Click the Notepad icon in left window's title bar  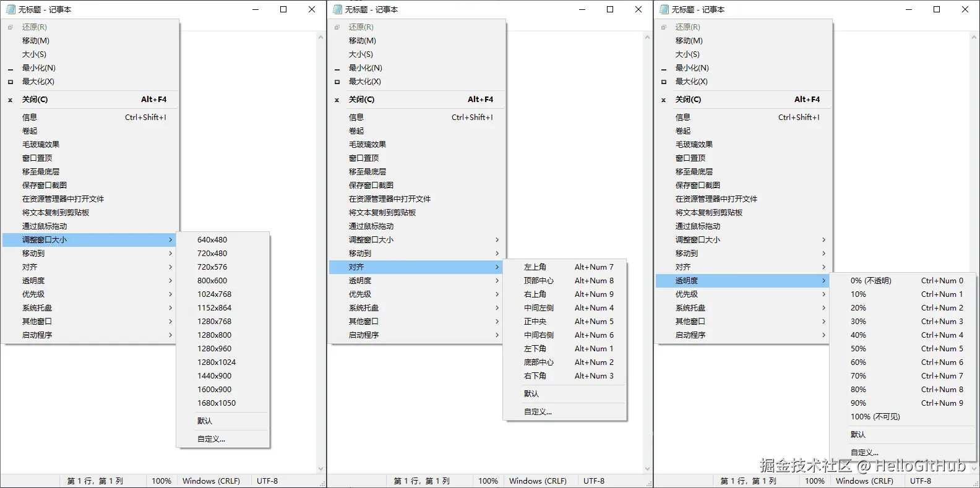(11, 9)
